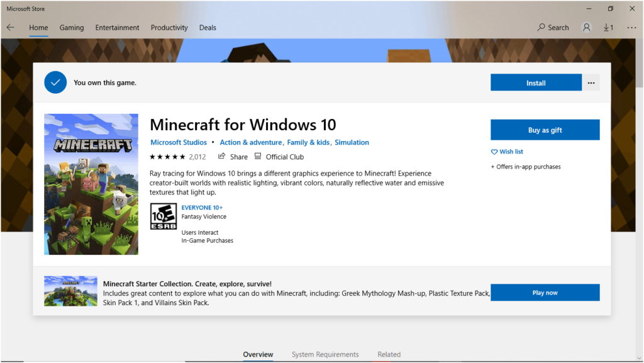Switch to the Gaming tab

pyautogui.click(x=72, y=28)
